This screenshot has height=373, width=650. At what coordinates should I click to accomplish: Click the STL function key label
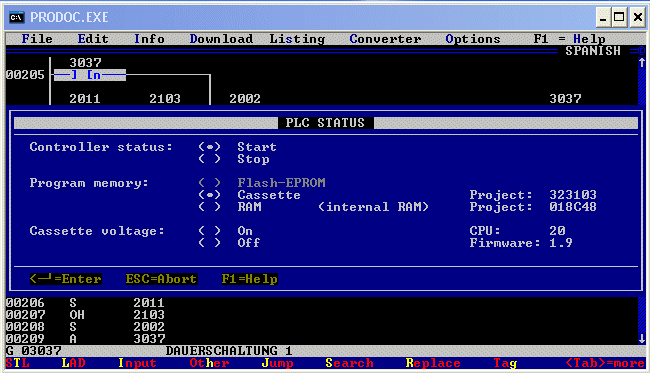(x=17, y=363)
